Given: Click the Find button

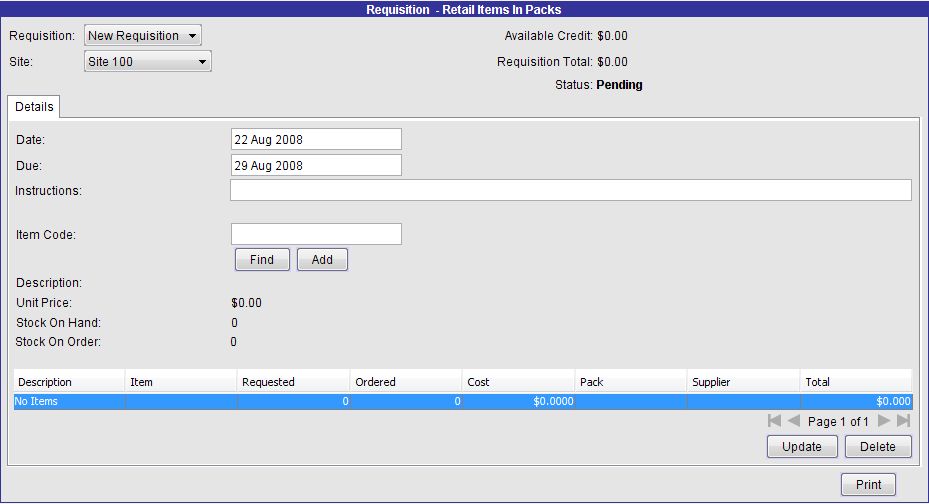Looking at the screenshot, I should [x=262, y=260].
